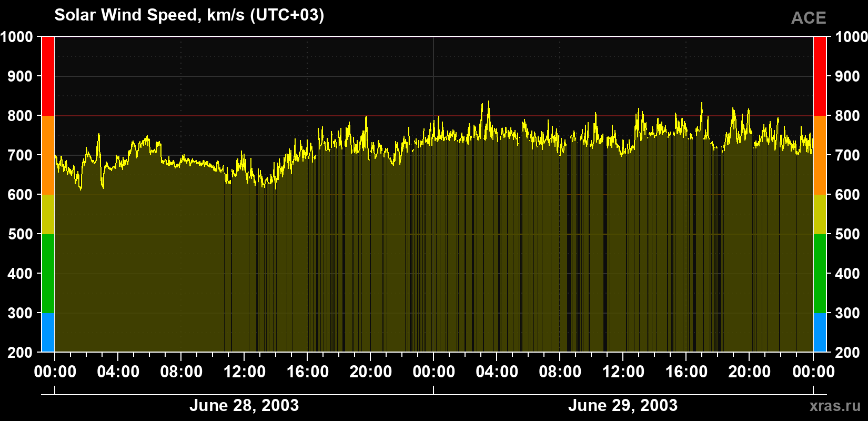Click the red band of the left color scale

point(48,76)
